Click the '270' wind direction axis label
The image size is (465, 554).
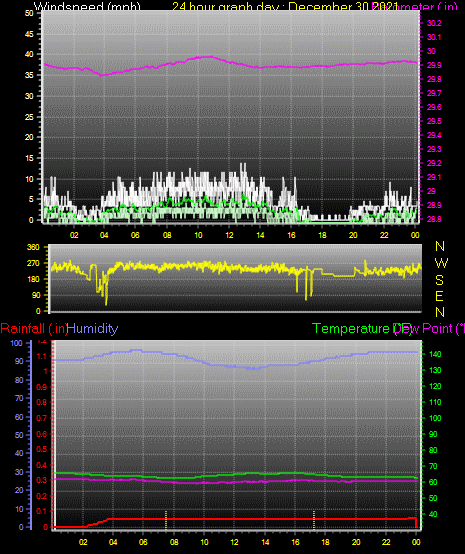click(34, 264)
